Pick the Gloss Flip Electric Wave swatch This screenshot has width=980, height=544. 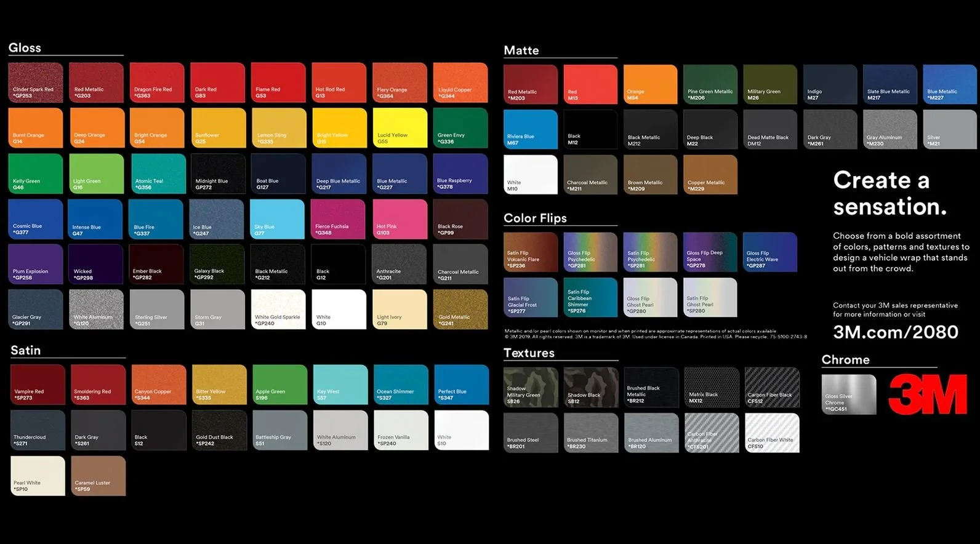770,252
